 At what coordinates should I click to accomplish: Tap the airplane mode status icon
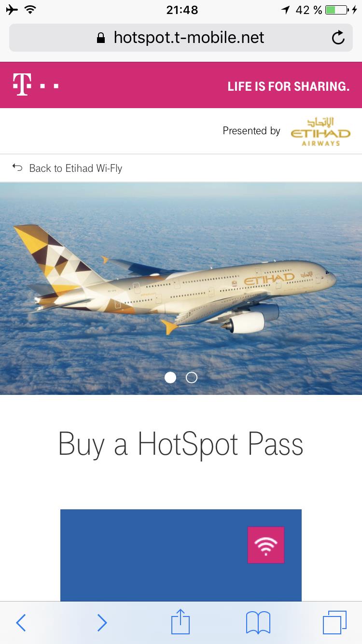tap(12, 10)
